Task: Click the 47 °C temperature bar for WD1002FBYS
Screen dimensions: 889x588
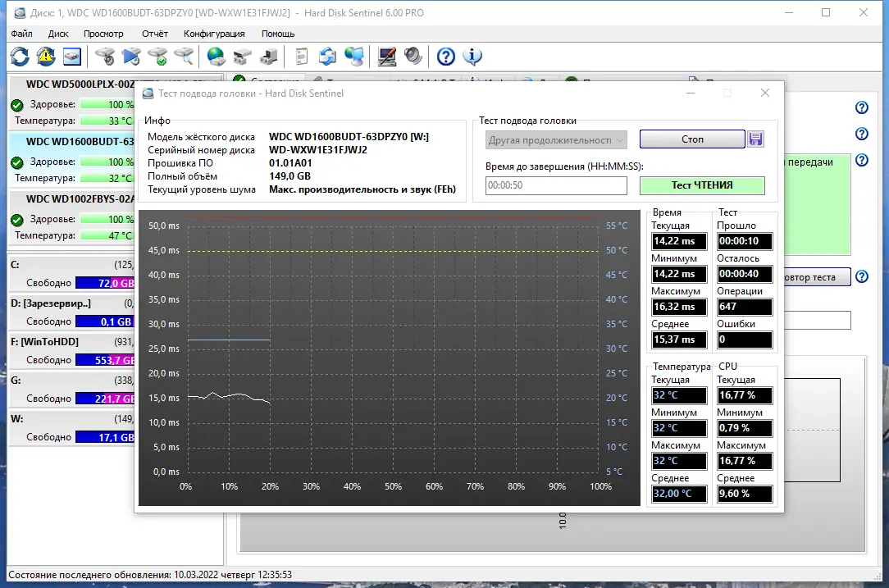Action: coord(107,235)
